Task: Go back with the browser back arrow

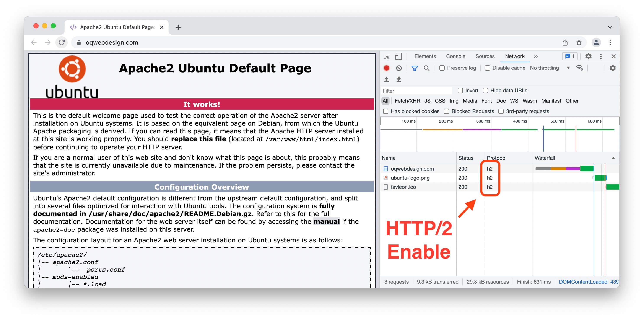Action: point(34,42)
